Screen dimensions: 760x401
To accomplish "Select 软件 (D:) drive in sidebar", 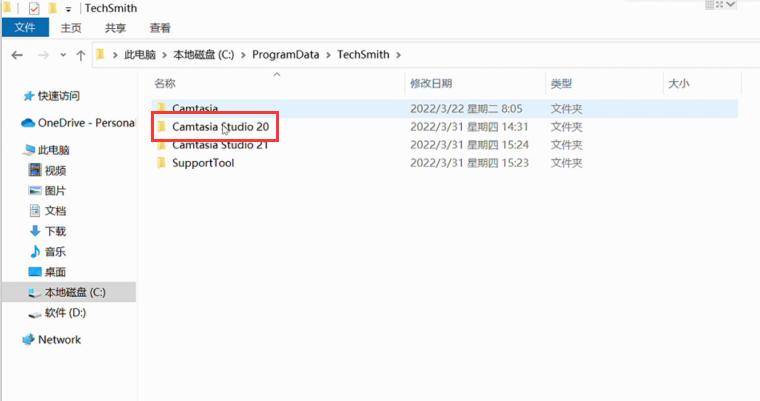I will coord(65,313).
